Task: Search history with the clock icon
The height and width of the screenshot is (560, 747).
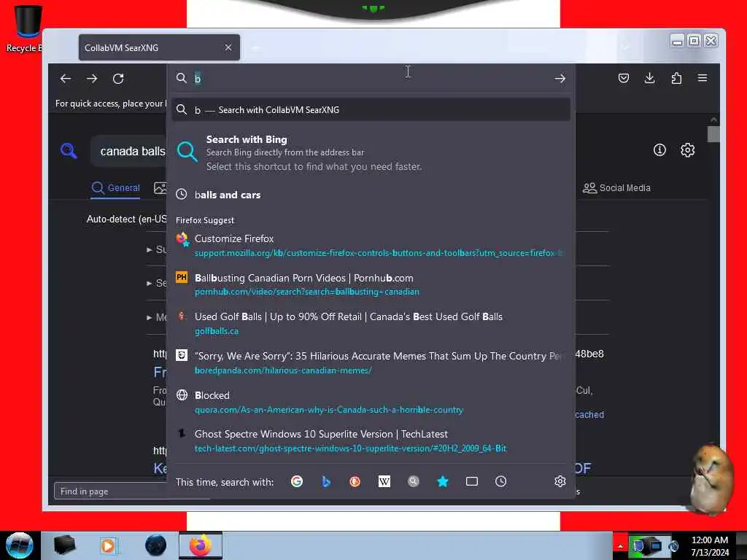Action: tap(500, 481)
